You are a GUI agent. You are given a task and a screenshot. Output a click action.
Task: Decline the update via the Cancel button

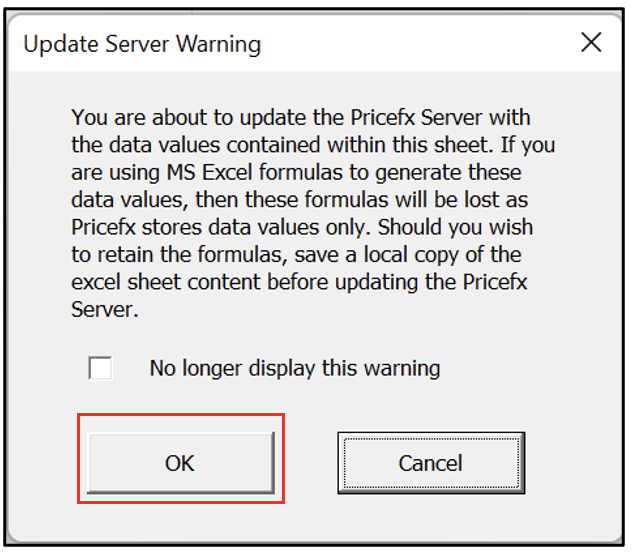coord(430,462)
